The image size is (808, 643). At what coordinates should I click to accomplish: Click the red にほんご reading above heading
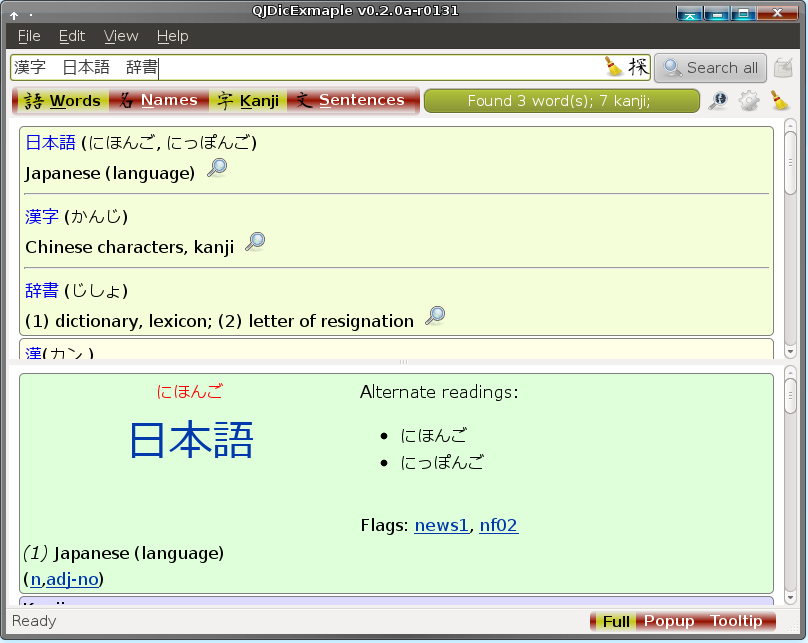tap(190, 392)
